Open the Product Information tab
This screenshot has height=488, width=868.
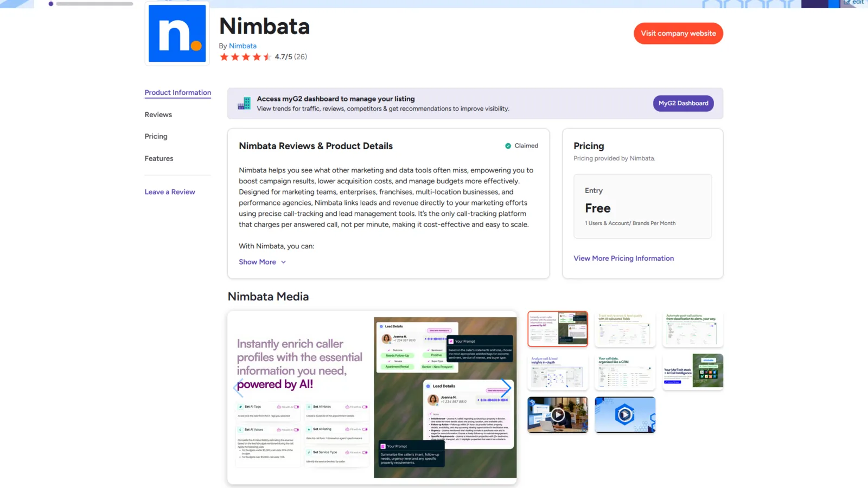coord(178,93)
